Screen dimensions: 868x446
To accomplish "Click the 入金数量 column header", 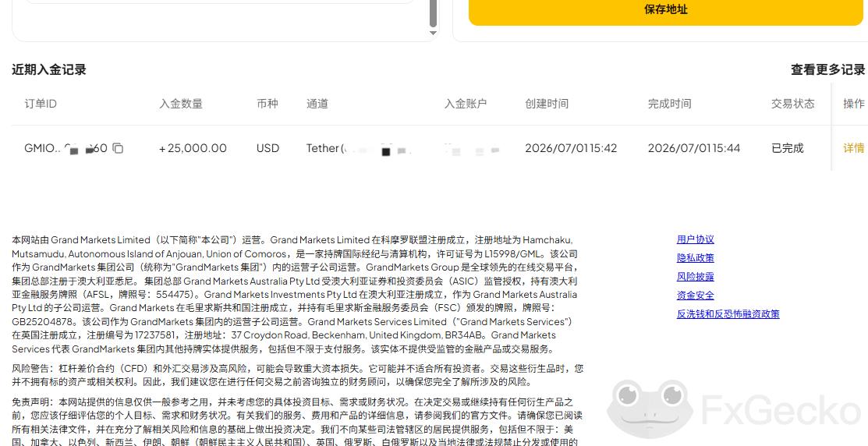I will pyautogui.click(x=181, y=104).
